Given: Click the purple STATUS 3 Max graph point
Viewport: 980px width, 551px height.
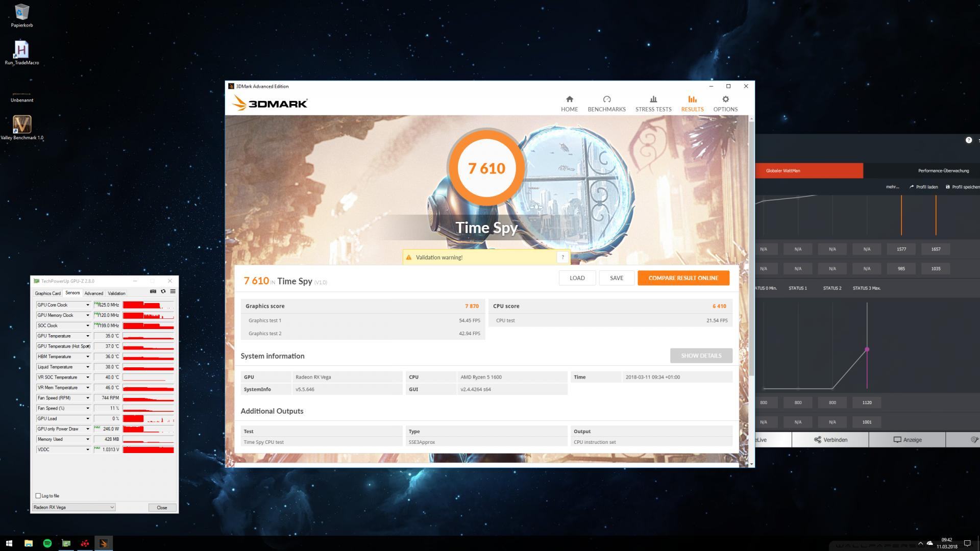Looking at the screenshot, I should [x=867, y=349].
